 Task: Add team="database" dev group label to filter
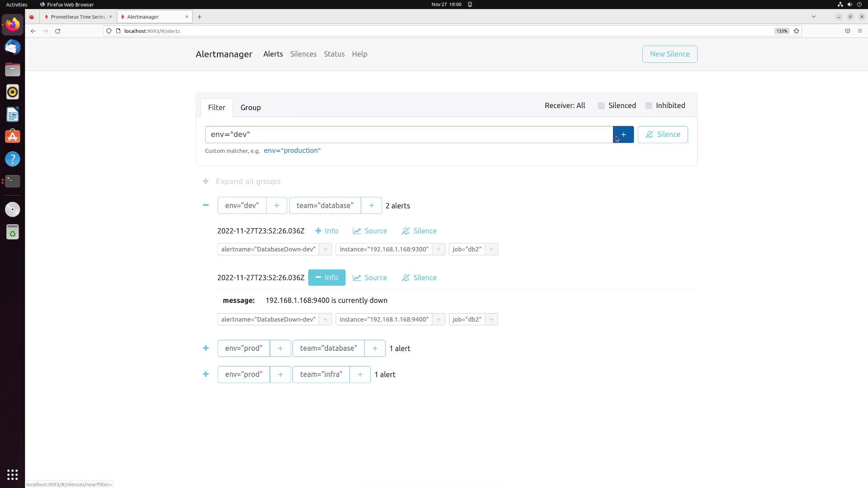point(371,206)
